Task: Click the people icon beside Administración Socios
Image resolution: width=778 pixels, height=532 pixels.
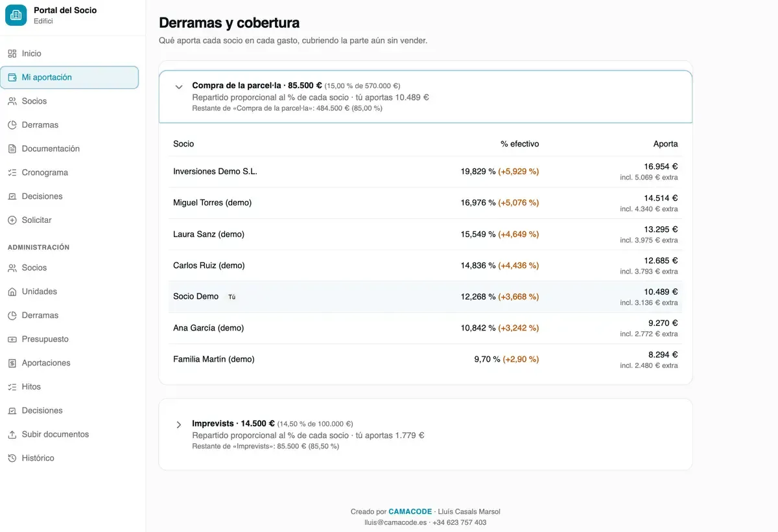Action: point(12,268)
